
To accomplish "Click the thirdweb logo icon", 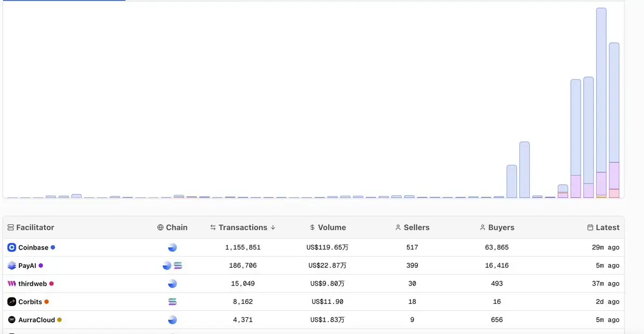I will click(x=11, y=284).
